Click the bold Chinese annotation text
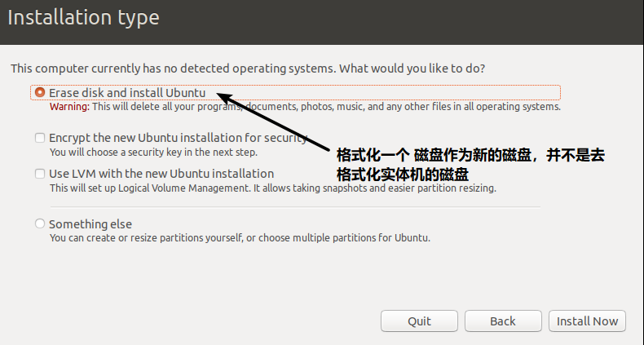This screenshot has height=345, width=644. point(470,165)
